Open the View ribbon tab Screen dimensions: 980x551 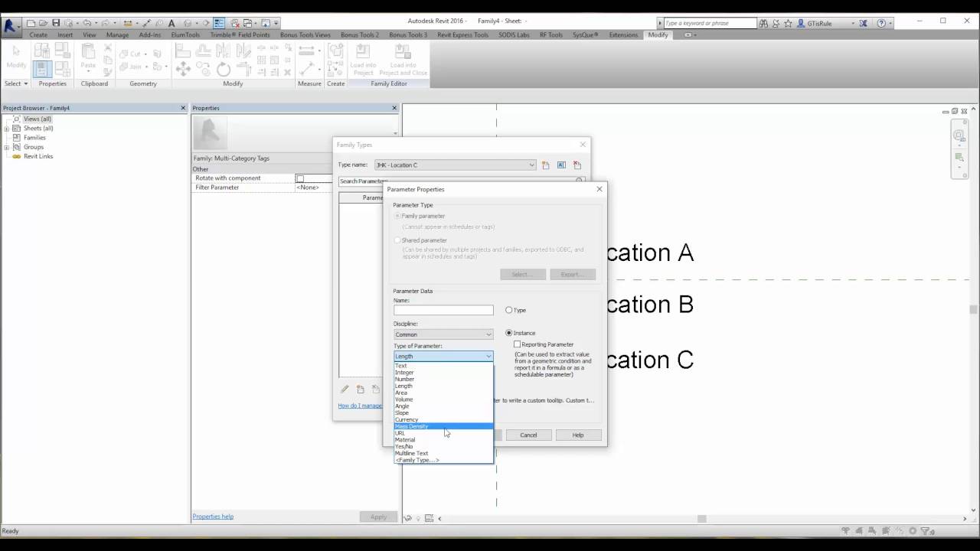tap(90, 34)
